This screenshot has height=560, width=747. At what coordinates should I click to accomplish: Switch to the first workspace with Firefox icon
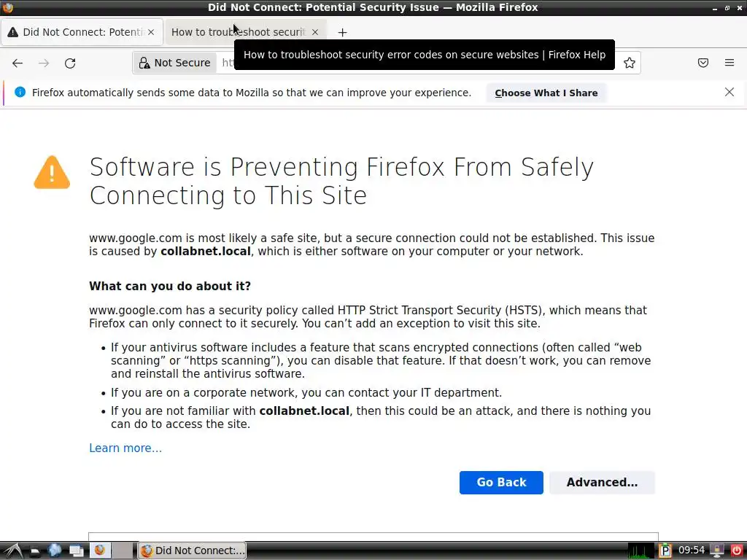pyautogui.click(x=100, y=551)
